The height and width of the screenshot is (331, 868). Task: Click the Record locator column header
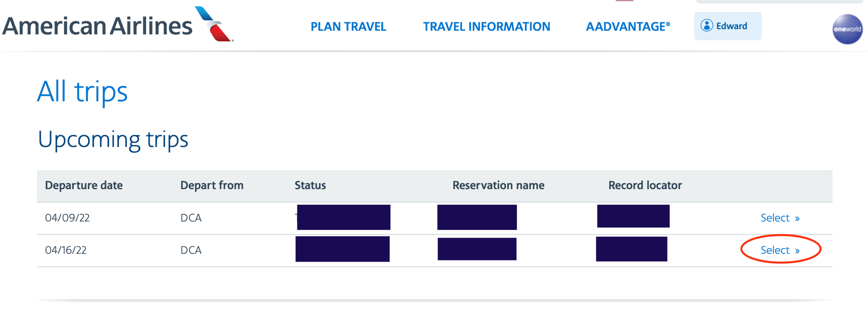pos(645,185)
